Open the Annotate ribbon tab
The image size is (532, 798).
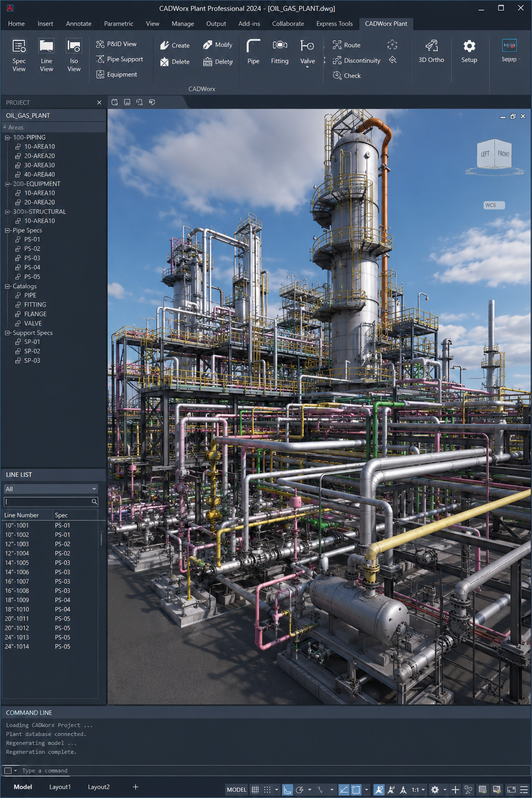(78, 23)
